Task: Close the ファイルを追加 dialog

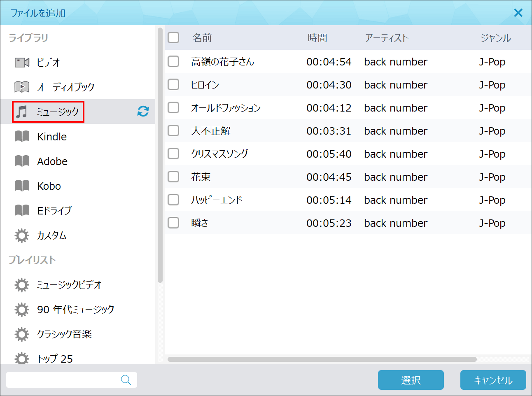Action: (518, 13)
